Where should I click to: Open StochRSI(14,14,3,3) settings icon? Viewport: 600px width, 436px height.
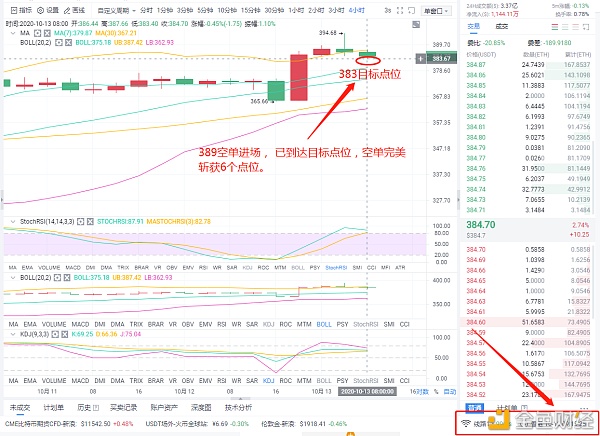(x=80, y=221)
